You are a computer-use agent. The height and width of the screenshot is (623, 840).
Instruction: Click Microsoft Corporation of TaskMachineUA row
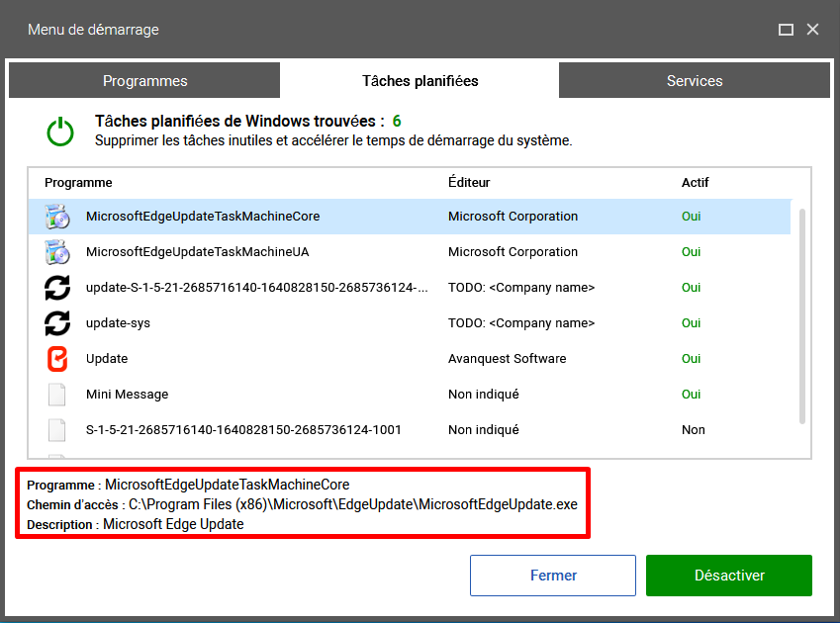coord(513,251)
